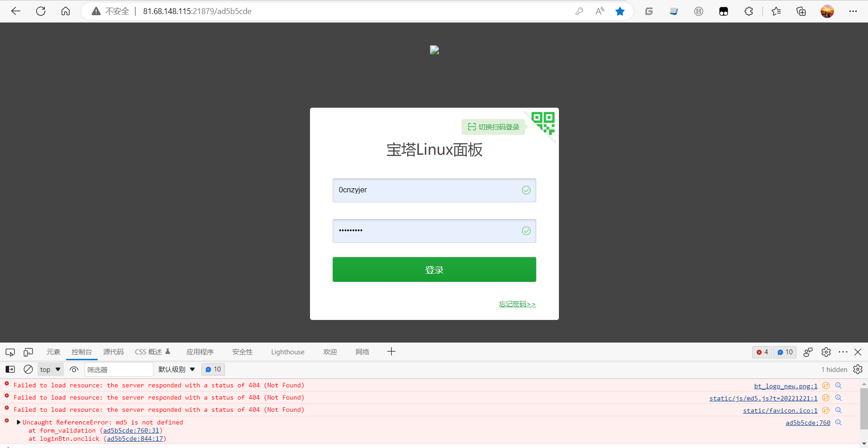Open browser settings and more menu
This screenshot has width=868, height=448.
tap(853, 11)
